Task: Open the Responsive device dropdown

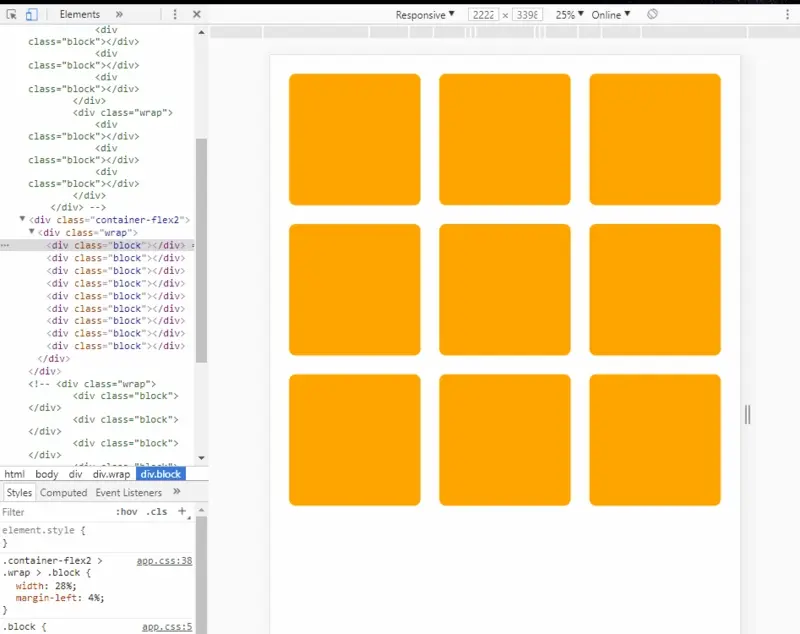Action: tap(425, 15)
